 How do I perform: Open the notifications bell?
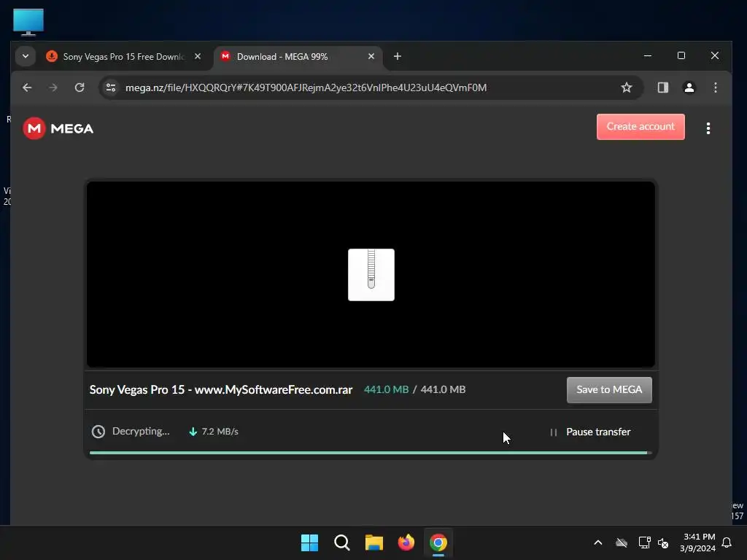click(x=727, y=542)
